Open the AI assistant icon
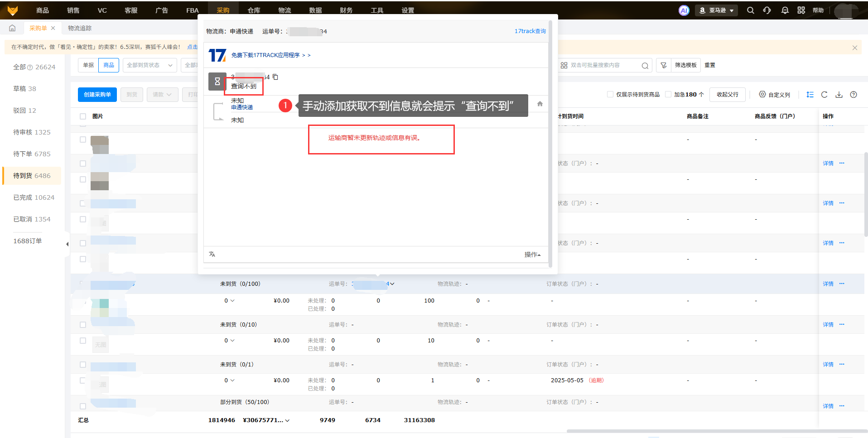Screen dimensions: 868x438 pos(684,10)
